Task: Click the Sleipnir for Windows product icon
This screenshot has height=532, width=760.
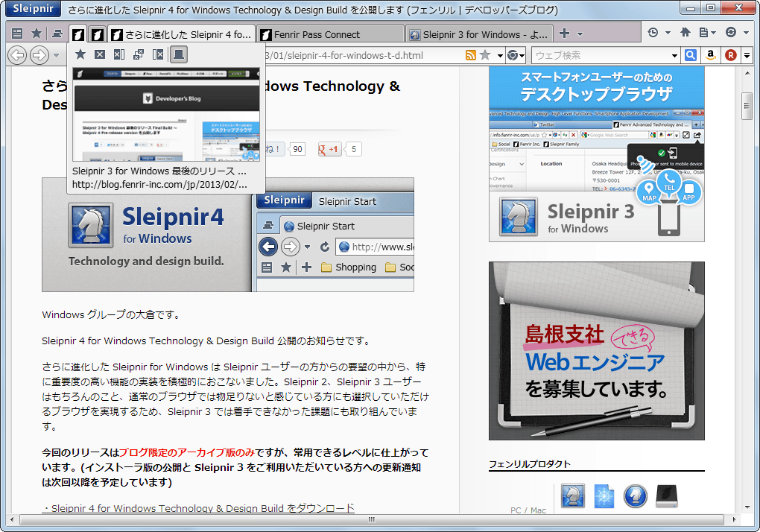Action: point(573,495)
